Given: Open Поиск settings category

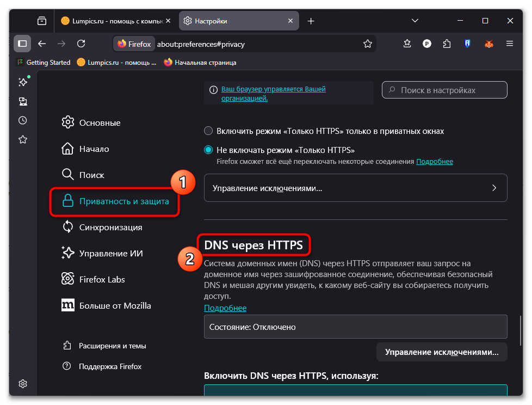Looking at the screenshot, I should point(83,175).
